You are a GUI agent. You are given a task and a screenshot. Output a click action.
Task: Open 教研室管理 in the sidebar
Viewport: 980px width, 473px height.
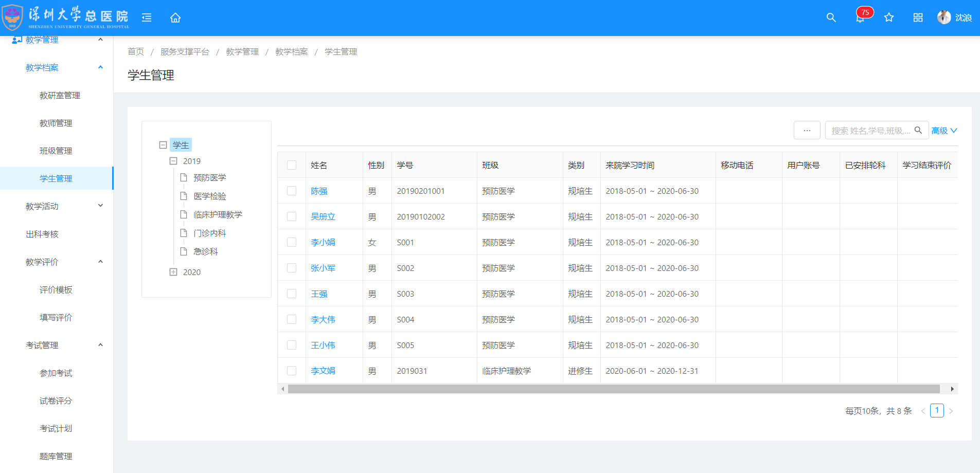click(60, 95)
